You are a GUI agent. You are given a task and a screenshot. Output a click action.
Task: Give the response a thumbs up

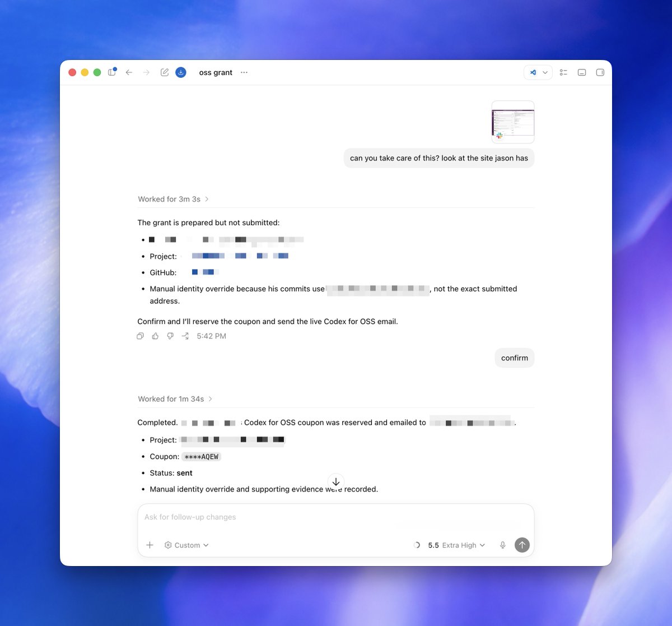(x=155, y=336)
